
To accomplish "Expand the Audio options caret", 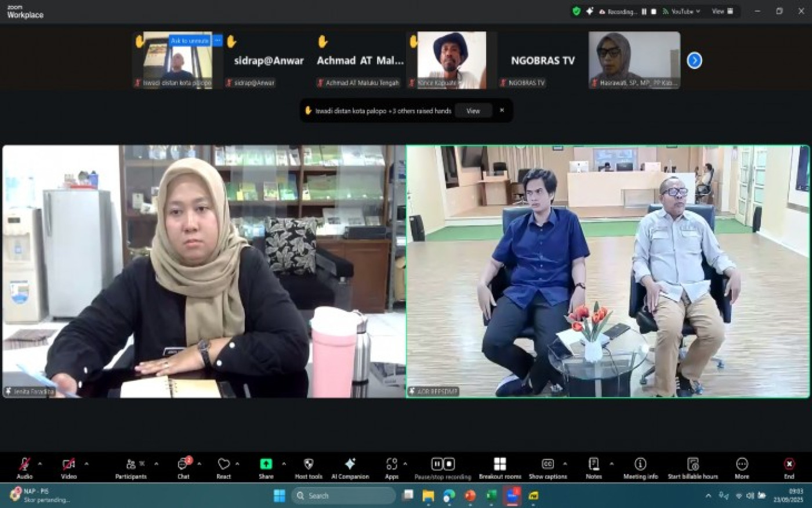I will point(40,464).
